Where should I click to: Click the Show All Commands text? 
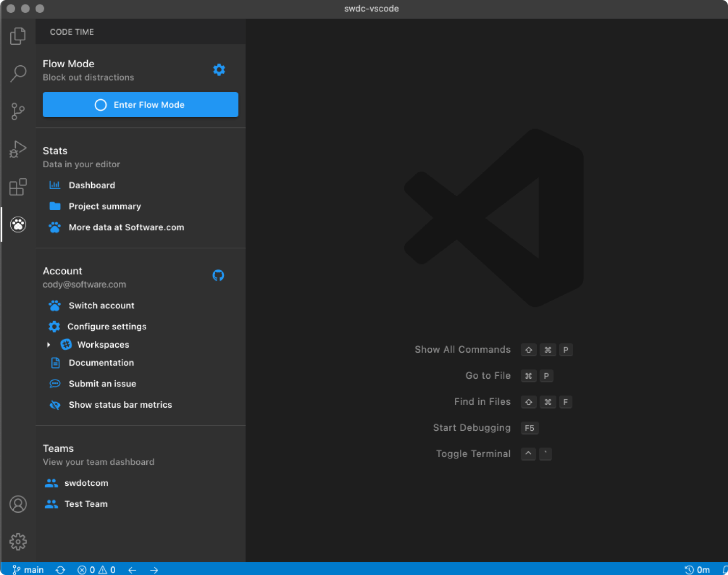pyautogui.click(x=462, y=350)
